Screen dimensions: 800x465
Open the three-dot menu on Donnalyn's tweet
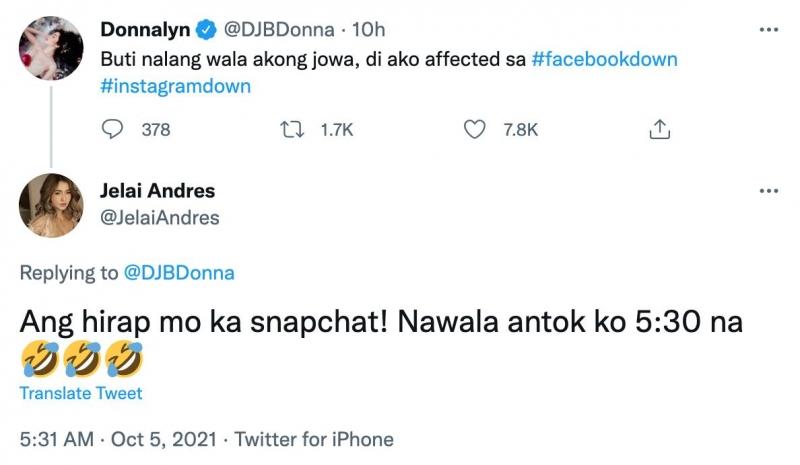(768, 30)
